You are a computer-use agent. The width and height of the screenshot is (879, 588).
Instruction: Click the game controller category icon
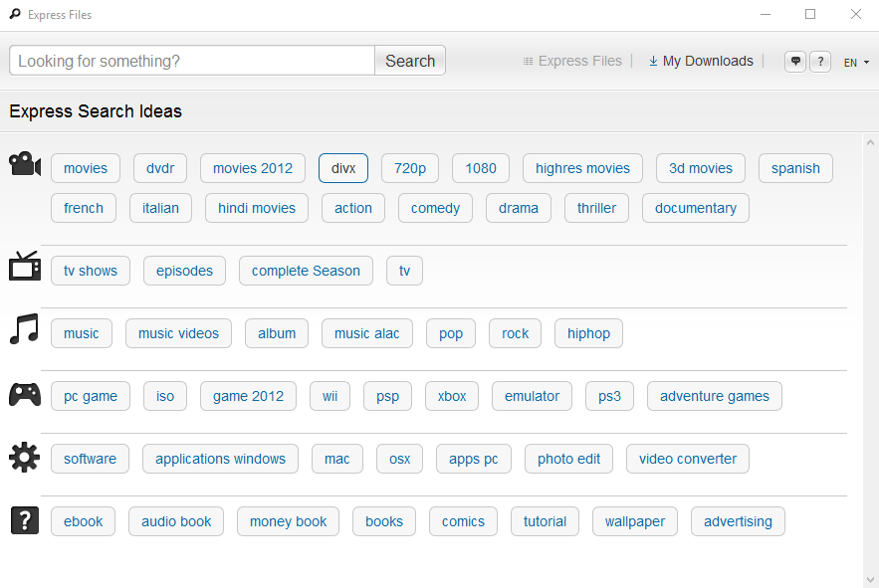(24, 395)
